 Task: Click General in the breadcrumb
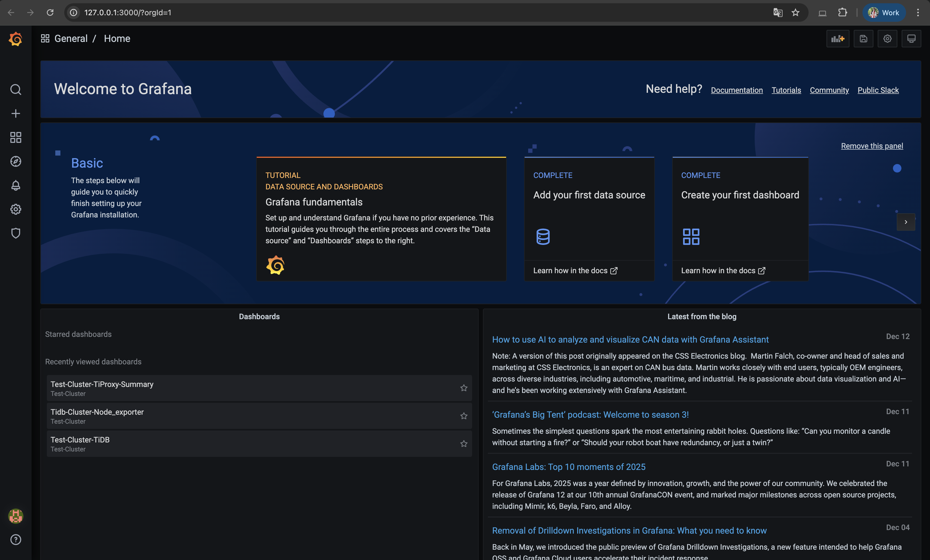pyautogui.click(x=71, y=38)
